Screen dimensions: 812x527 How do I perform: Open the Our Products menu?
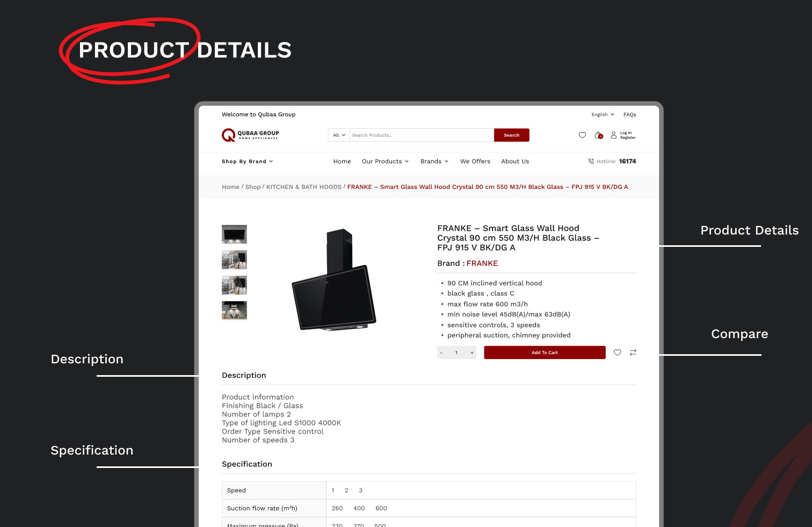pos(385,162)
